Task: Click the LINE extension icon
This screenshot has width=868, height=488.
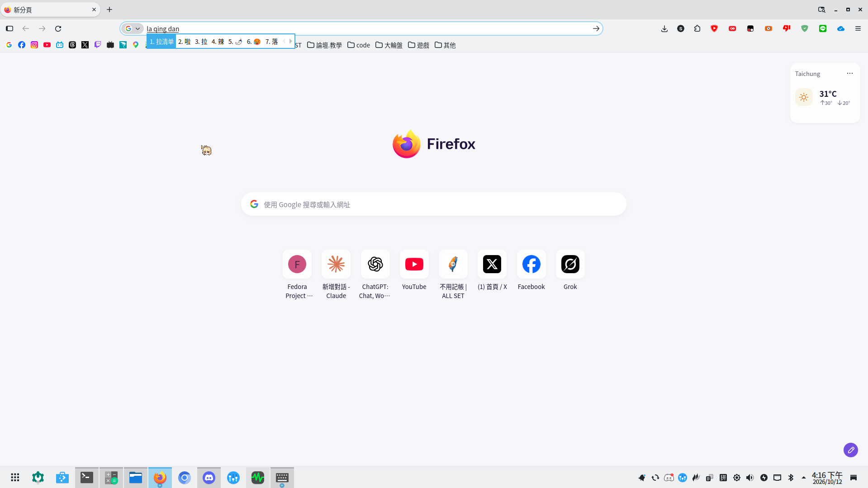Action: [x=823, y=28]
